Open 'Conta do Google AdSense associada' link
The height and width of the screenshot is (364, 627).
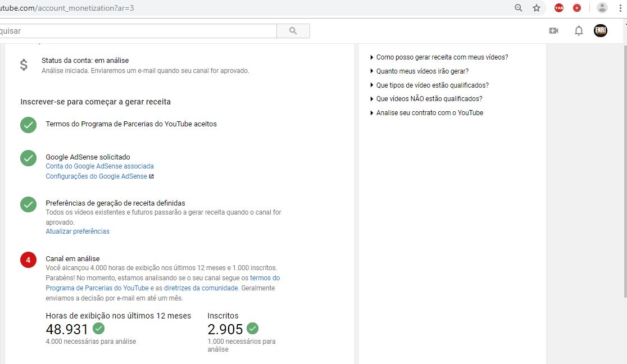click(x=99, y=166)
